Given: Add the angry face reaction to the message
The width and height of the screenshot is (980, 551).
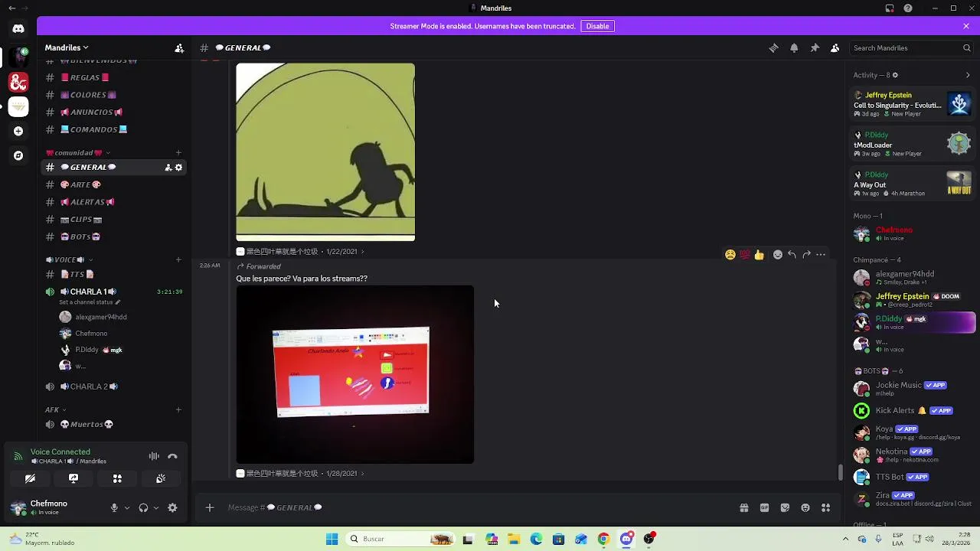Looking at the screenshot, I should pyautogui.click(x=730, y=255).
